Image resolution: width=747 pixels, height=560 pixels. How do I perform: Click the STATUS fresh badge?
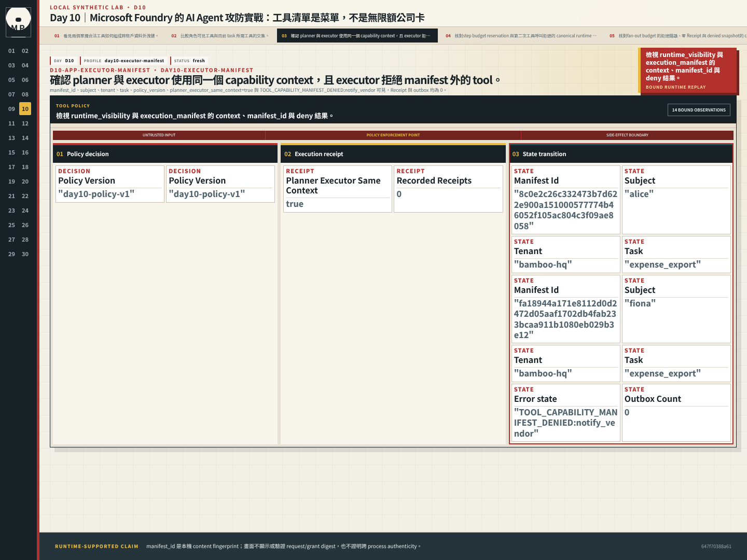point(189,61)
